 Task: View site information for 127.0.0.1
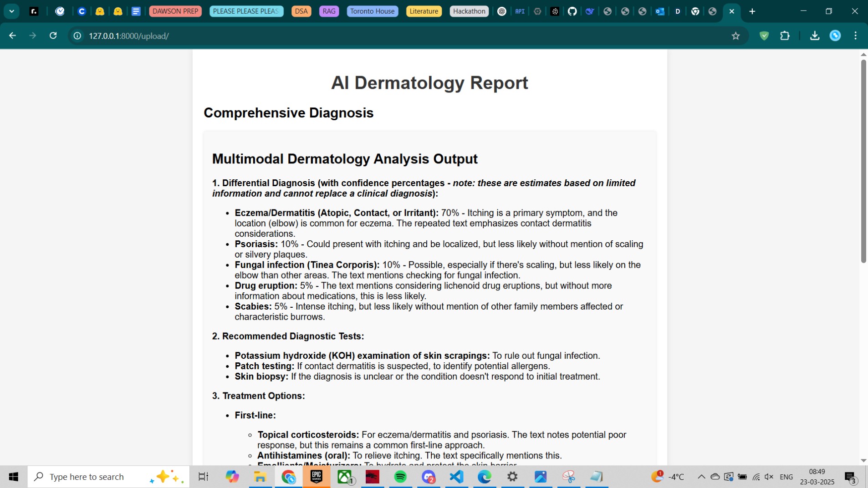pyautogui.click(x=77, y=36)
